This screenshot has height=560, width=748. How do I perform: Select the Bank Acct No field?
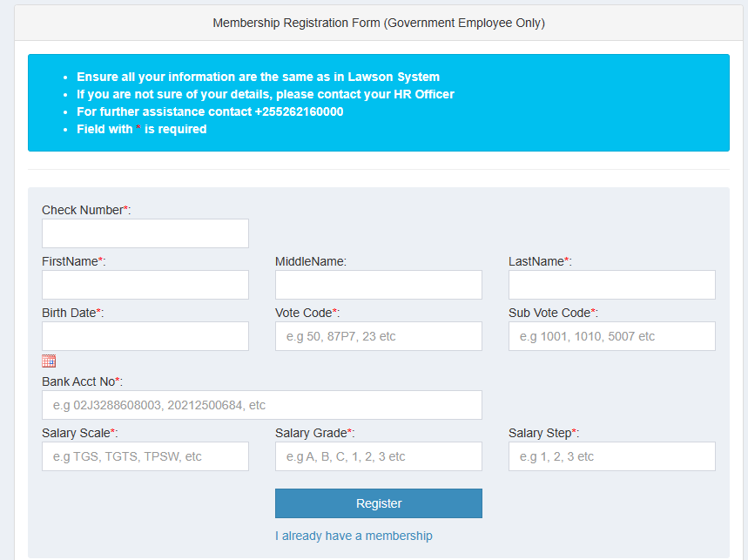(x=262, y=405)
